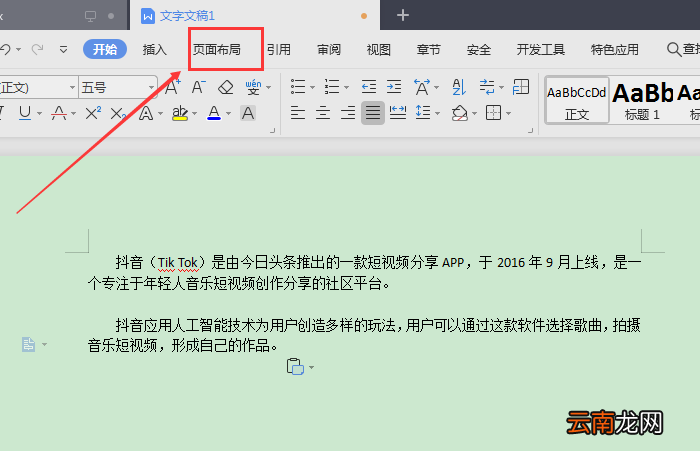Open the 章节 ribbon tab
This screenshot has width=700, height=451.
(x=429, y=49)
